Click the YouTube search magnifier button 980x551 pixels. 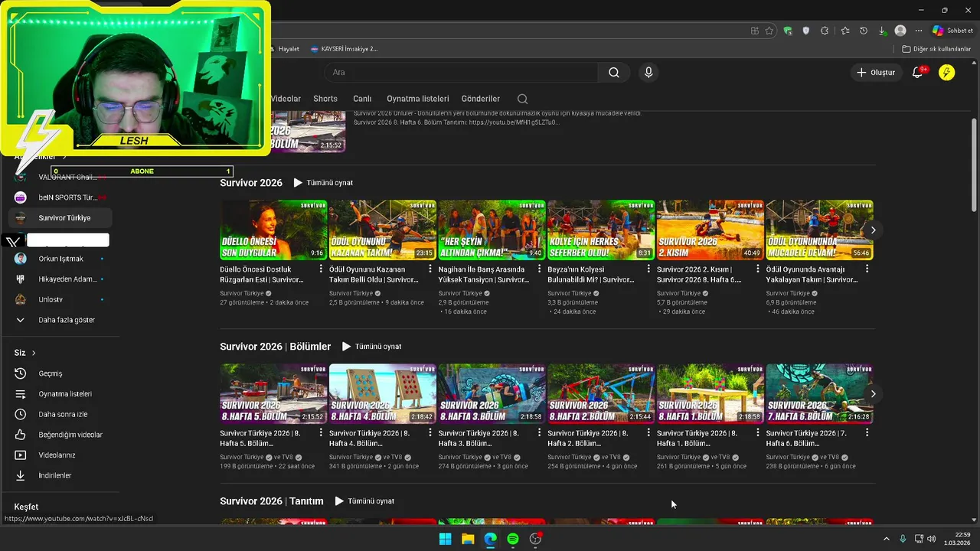(x=614, y=73)
